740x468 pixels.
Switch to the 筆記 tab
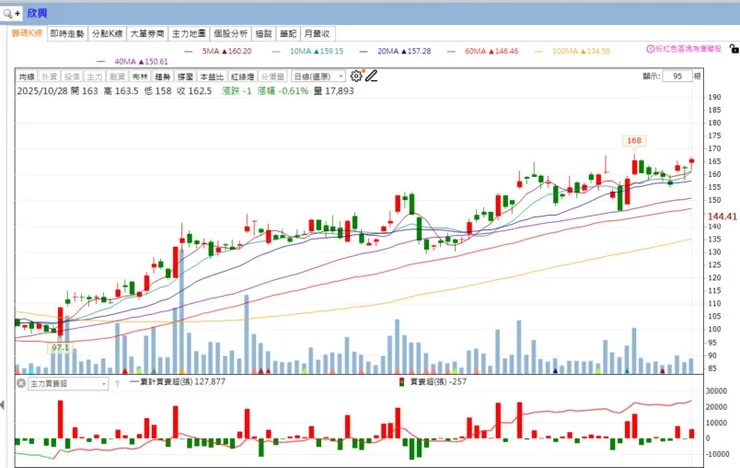pyautogui.click(x=288, y=33)
